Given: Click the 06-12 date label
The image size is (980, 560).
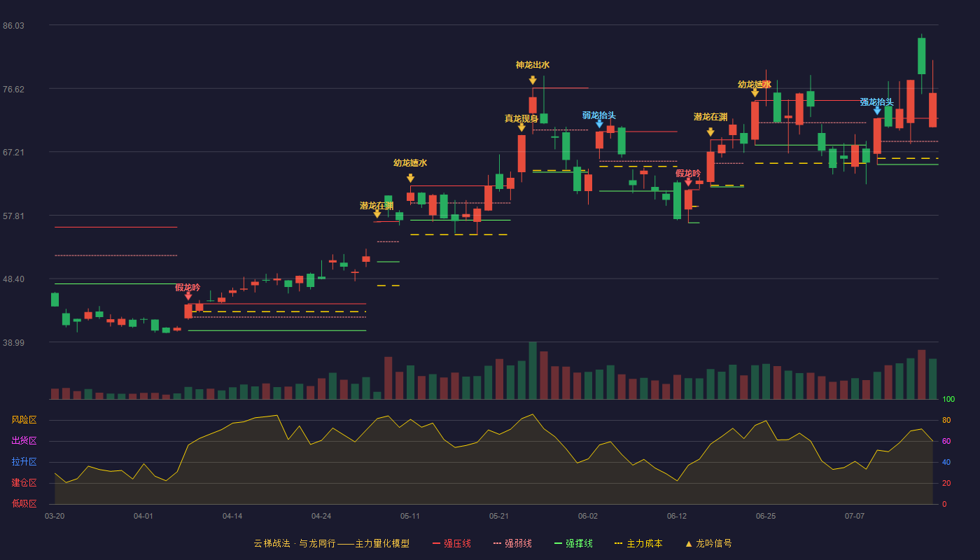Looking at the screenshot, I should click(x=677, y=516).
